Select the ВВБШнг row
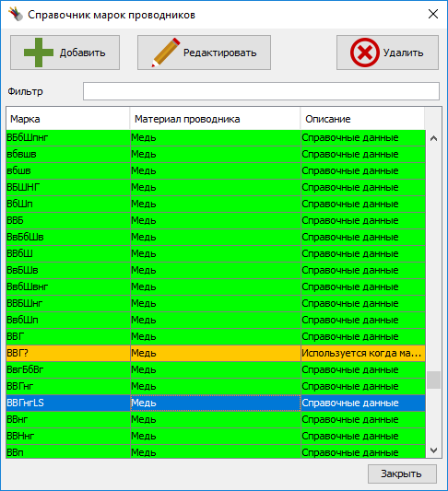The width and height of the screenshot is (448, 491). [x=216, y=303]
